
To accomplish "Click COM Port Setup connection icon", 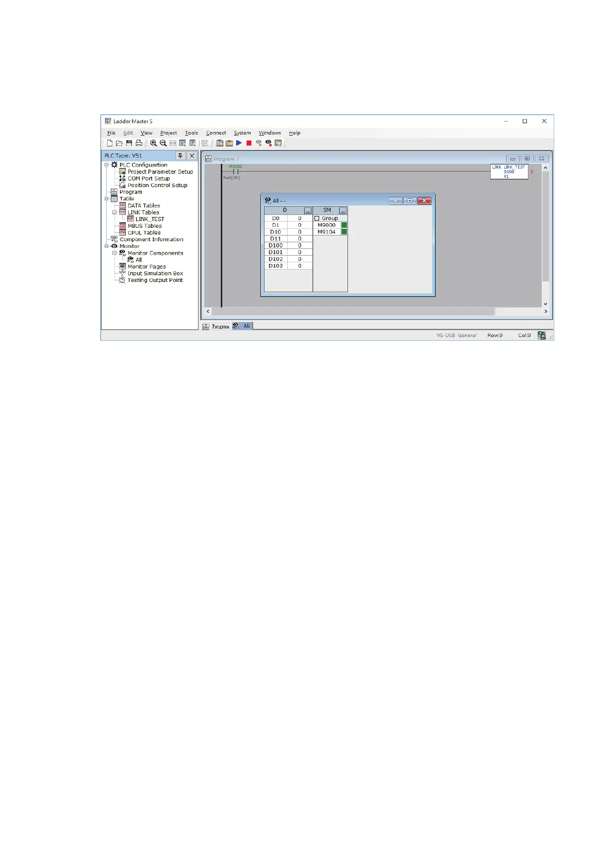I will point(122,178).
